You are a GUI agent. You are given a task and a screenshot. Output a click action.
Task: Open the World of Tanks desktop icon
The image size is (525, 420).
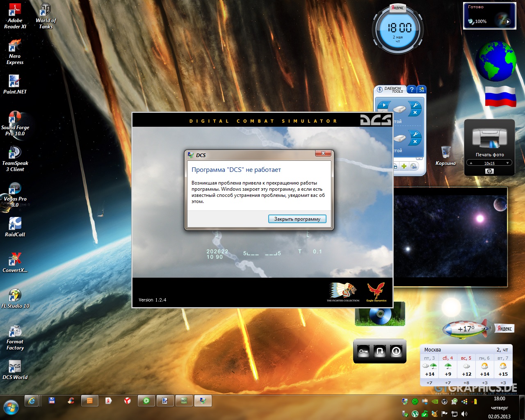[x=46, y=16]
